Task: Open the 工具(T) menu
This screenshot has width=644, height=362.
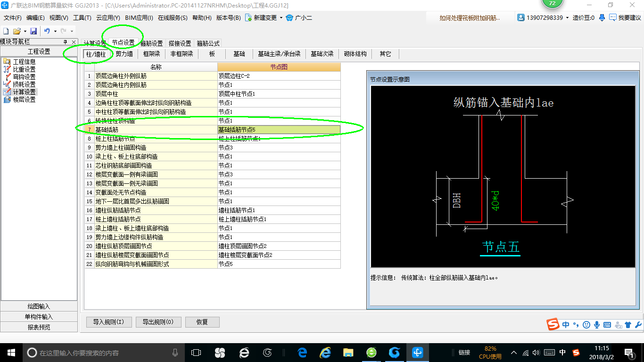Action: 82,18
